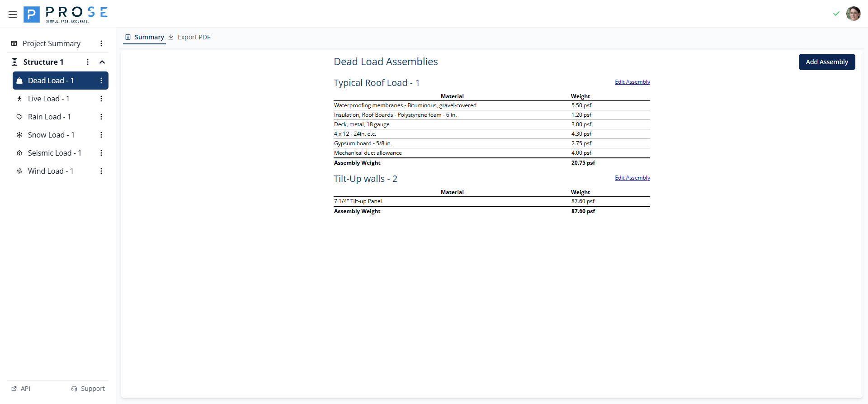Click Insulation, Roof Boards Polystyrene row
Image resolution: width=868 pixels, height=404 pixels.
coord(492,115)
